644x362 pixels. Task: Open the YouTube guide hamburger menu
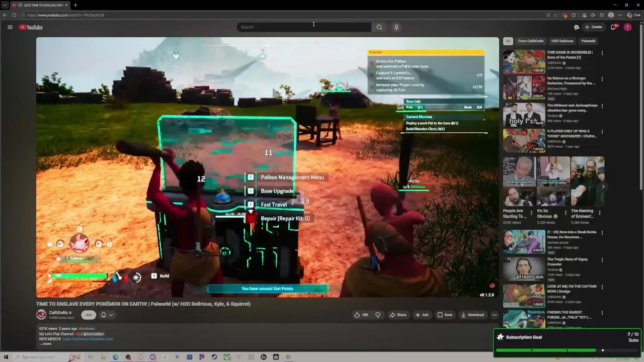tap(10, 27)
